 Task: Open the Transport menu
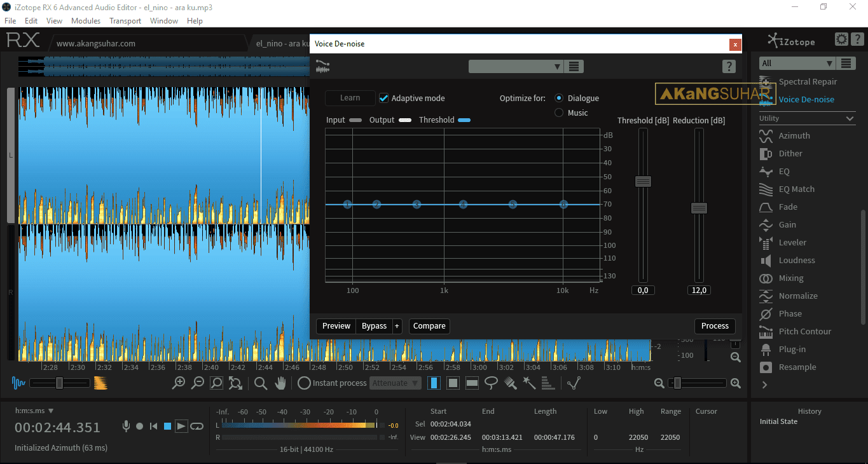125,21
